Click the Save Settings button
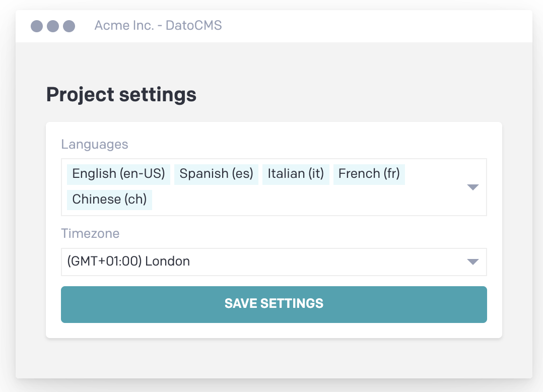The width and height of the screenshot is (543, 392). click(x=274, y=304)
